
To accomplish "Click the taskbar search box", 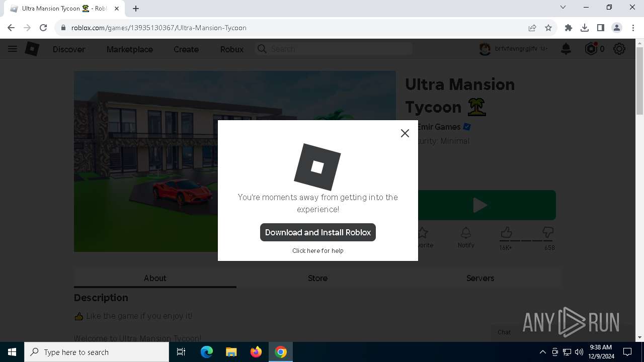I will tap(97, 352).
